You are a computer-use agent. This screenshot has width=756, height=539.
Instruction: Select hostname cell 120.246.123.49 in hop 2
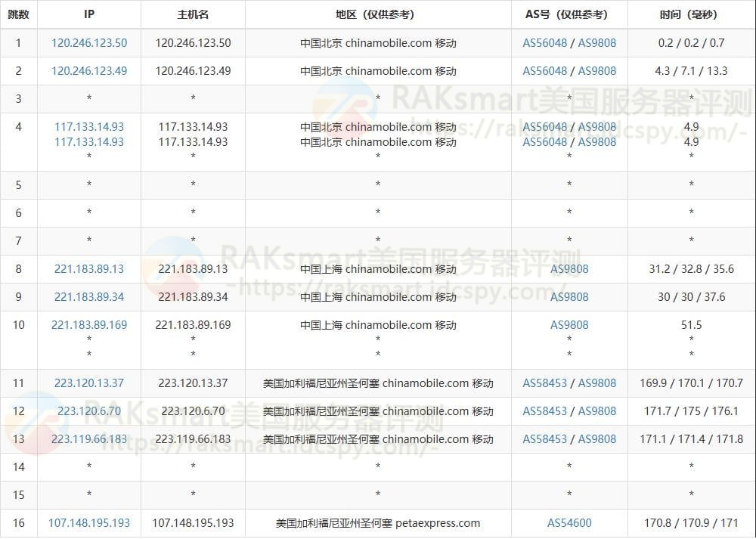tap(193, 71)
